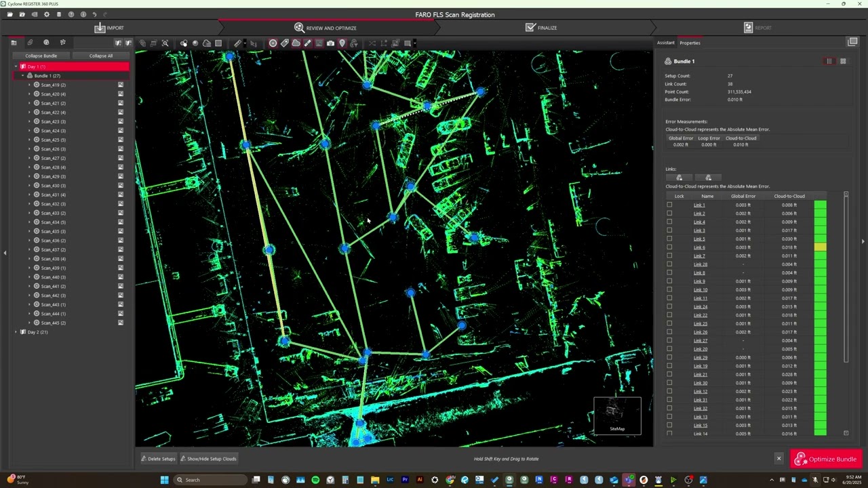
Task: Toggle the tag label tool
Action: click(x=285, y=43)
